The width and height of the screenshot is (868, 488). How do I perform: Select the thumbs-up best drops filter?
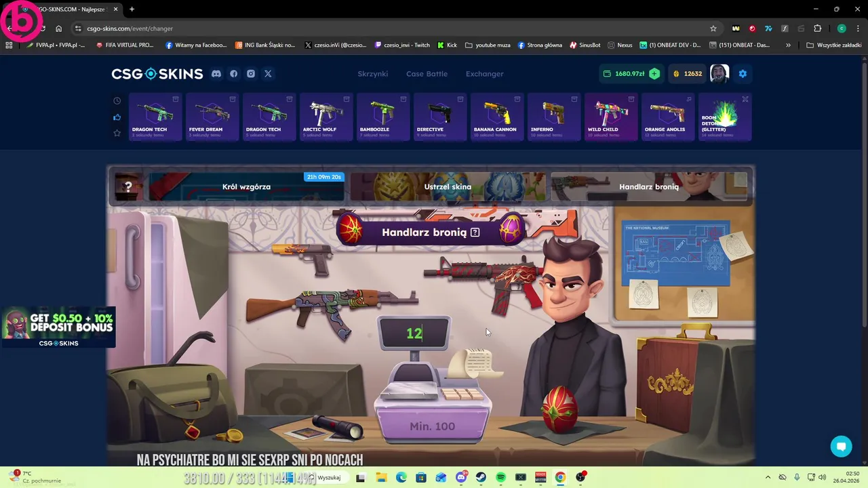click(117, 117)
